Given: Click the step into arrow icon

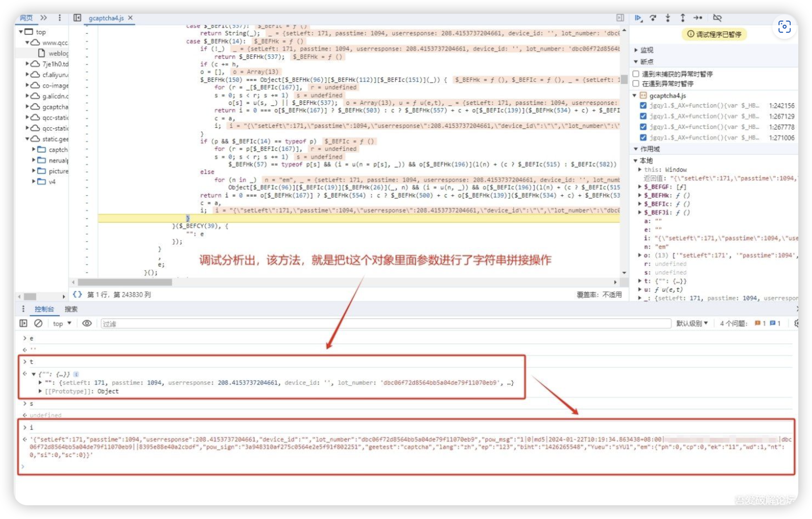Looking at the screenshot, I should [668, 18].
